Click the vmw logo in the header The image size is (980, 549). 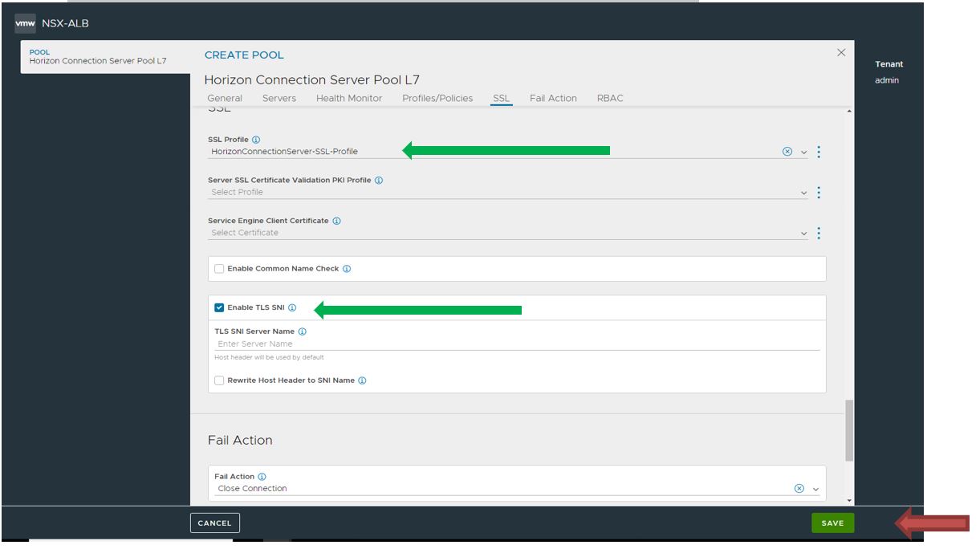point(25,24)
